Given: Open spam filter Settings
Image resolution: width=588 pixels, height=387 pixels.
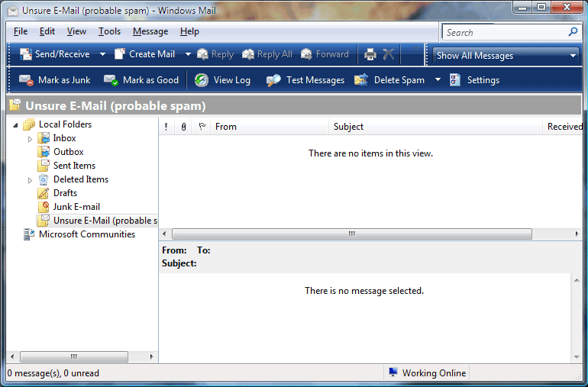Looking at the screenshot, I should coord(475,80).
